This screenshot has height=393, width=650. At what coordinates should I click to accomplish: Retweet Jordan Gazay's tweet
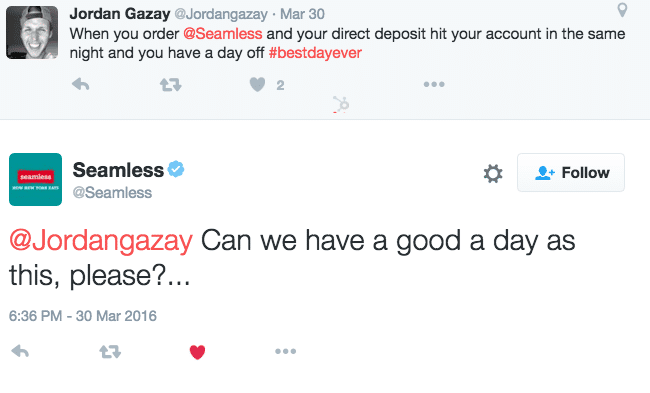[x=171, y=85]
